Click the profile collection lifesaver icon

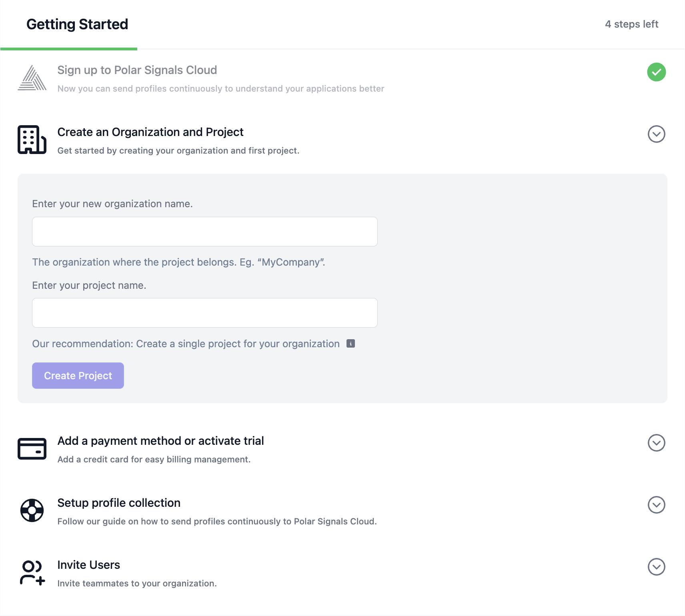[x=32, y=510]
